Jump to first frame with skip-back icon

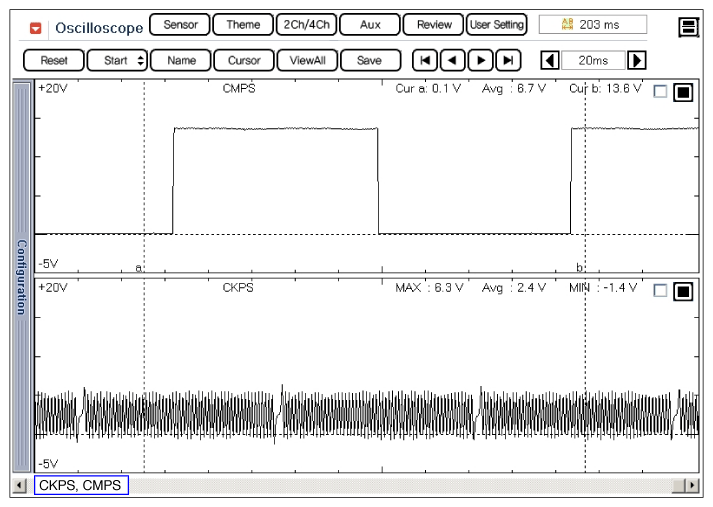coord(426,60)
